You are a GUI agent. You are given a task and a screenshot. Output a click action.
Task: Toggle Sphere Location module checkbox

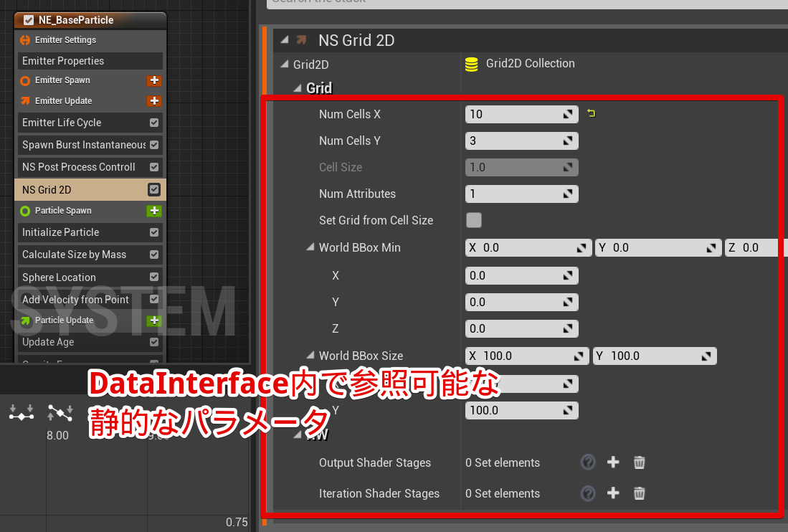coord(154,277)
